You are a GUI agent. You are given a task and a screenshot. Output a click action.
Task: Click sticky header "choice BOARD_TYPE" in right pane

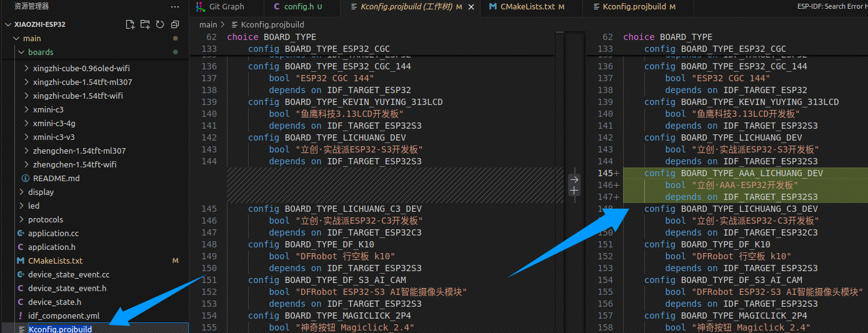[668, 37]
